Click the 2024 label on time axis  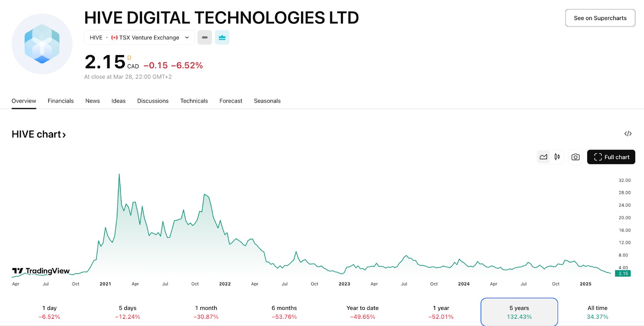coord(464,284)
